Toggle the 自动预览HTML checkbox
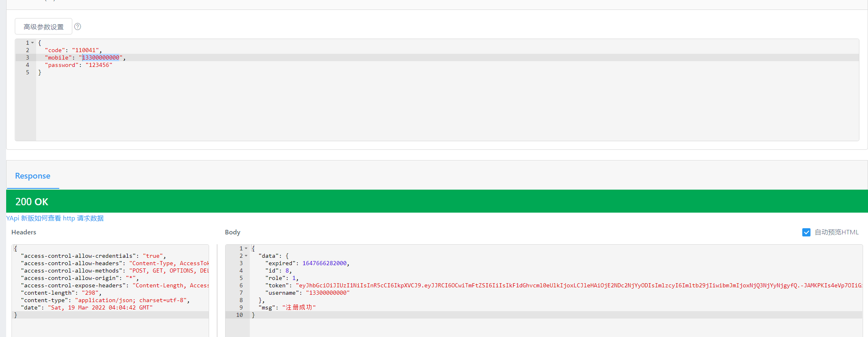868x337 pixels. coord(806,232)
